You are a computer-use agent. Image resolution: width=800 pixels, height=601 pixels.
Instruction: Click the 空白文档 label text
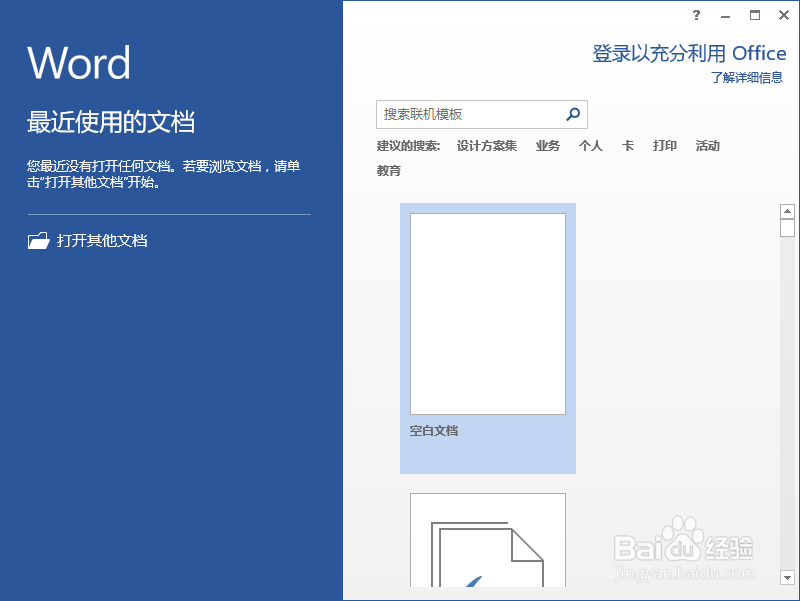[x=434, y=431]
